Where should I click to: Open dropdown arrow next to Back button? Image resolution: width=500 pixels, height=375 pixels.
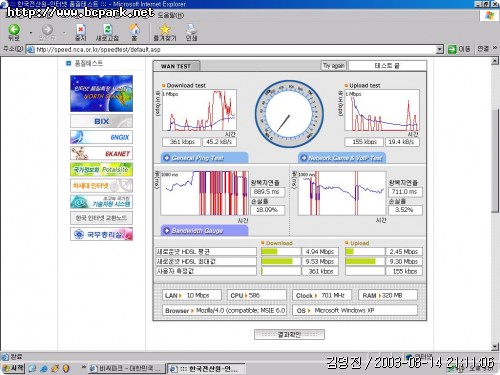tap(31, 33)
